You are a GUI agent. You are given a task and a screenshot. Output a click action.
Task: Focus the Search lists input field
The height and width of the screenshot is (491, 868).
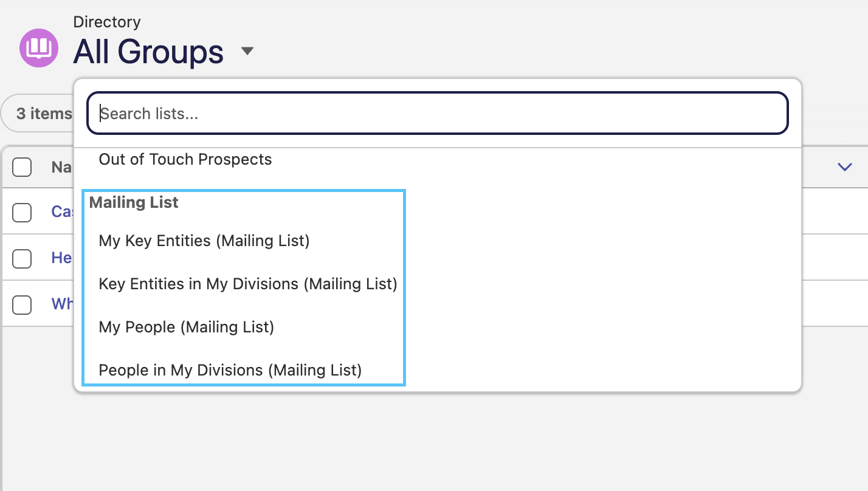[x=438, y=113]
